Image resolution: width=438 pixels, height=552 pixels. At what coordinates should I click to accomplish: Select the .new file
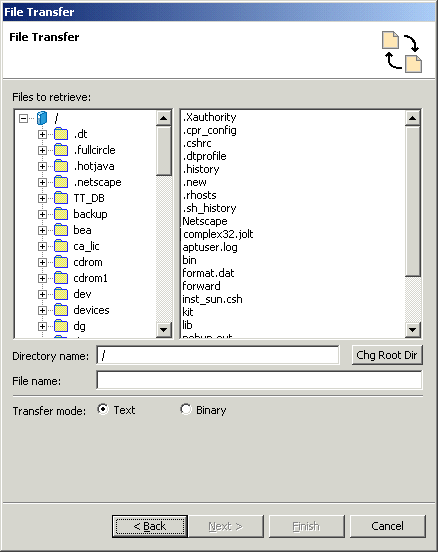point(194,182)
